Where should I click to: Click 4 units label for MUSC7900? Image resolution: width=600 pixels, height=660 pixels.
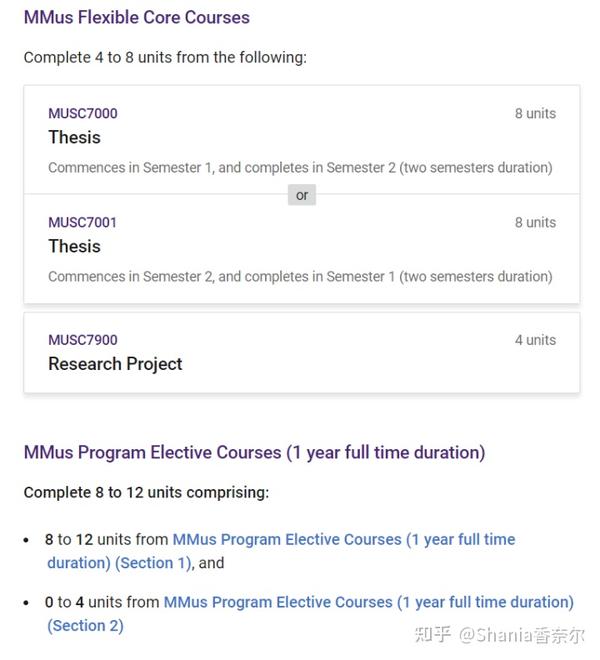click(535, 340)
